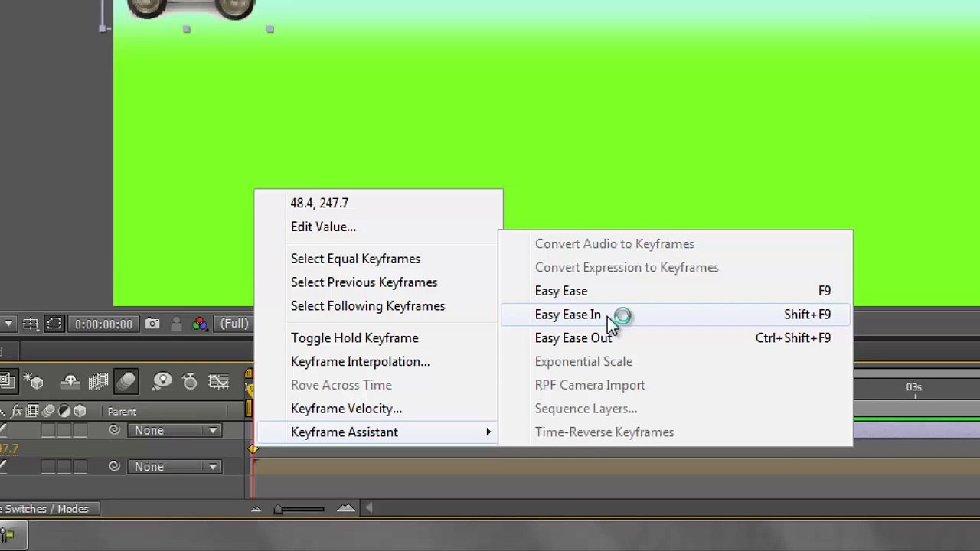Click the Show Last Snapshot person icon

point(176,324)
